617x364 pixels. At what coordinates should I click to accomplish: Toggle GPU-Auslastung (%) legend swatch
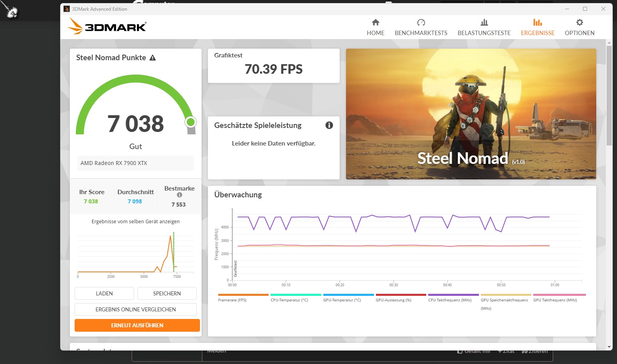(401, 295)
